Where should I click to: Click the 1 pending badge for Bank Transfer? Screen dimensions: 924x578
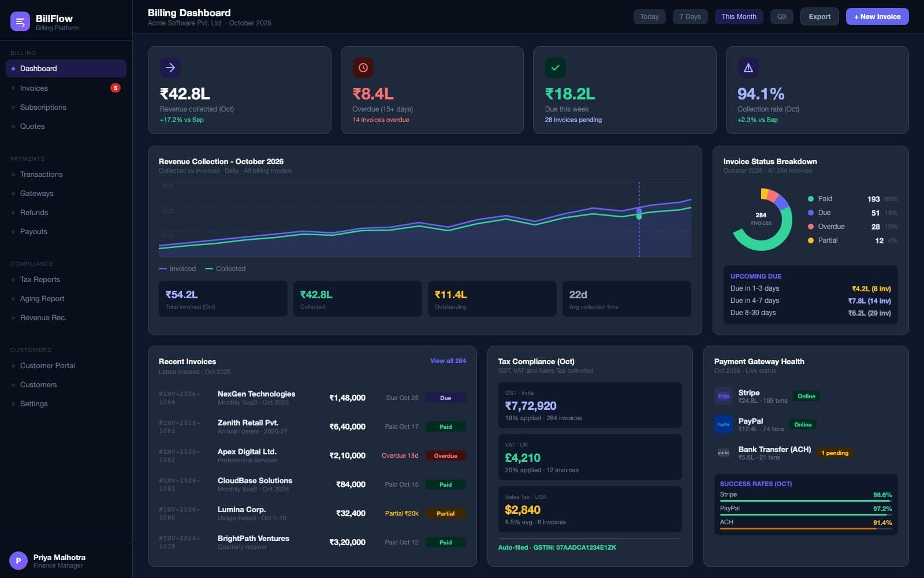pyautogui.click(x=835, y=453)
